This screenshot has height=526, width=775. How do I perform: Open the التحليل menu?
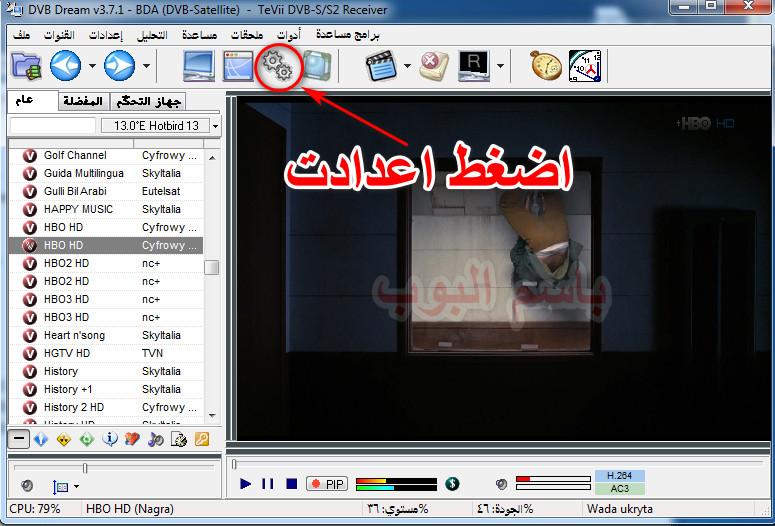coord(152,35)
